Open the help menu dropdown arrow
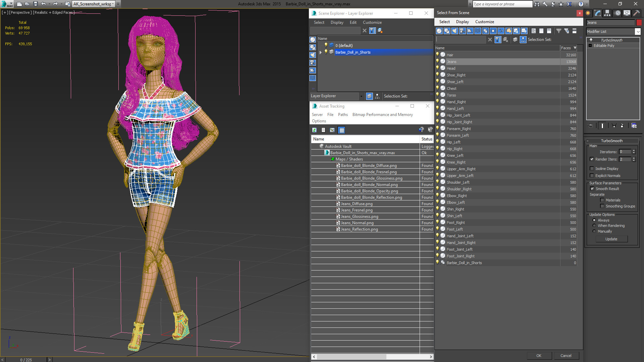Screen dimensions: 644x362 pos(587,4)
